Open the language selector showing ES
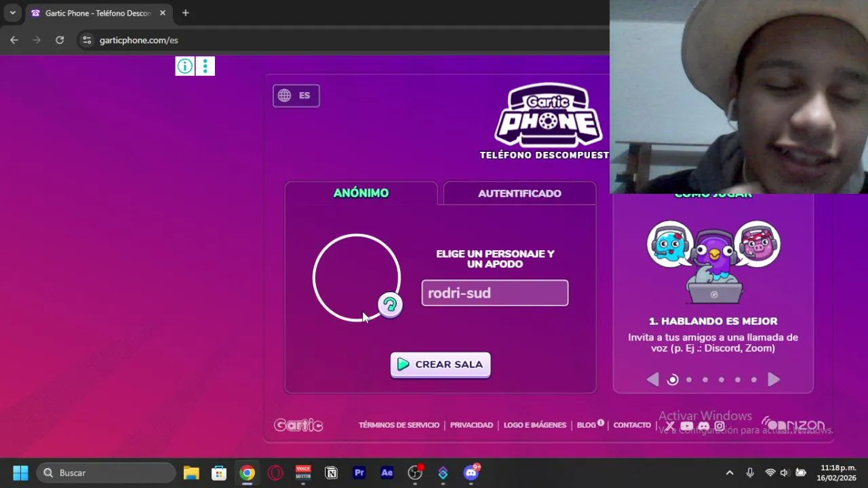Image resolution: width=868 pixels, height=488 pixels. [296, 96]
